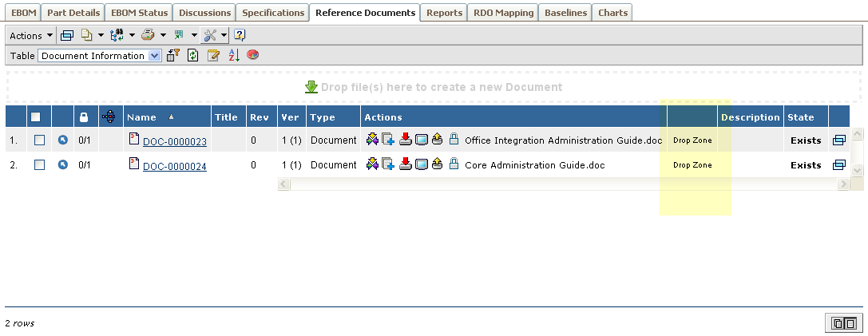Open the Actions dropdown menu
Viewport: 868px width, 336px height.
tap(31, 35)
